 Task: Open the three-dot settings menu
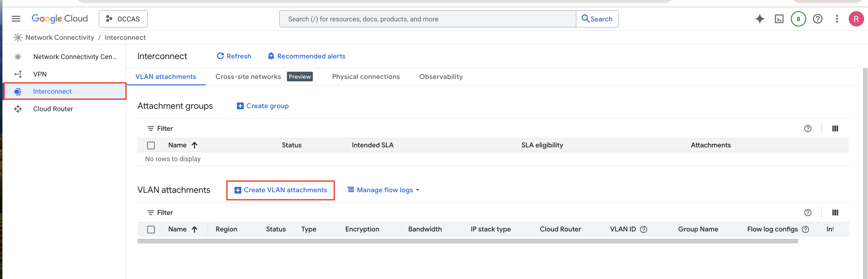pos(837,19)
